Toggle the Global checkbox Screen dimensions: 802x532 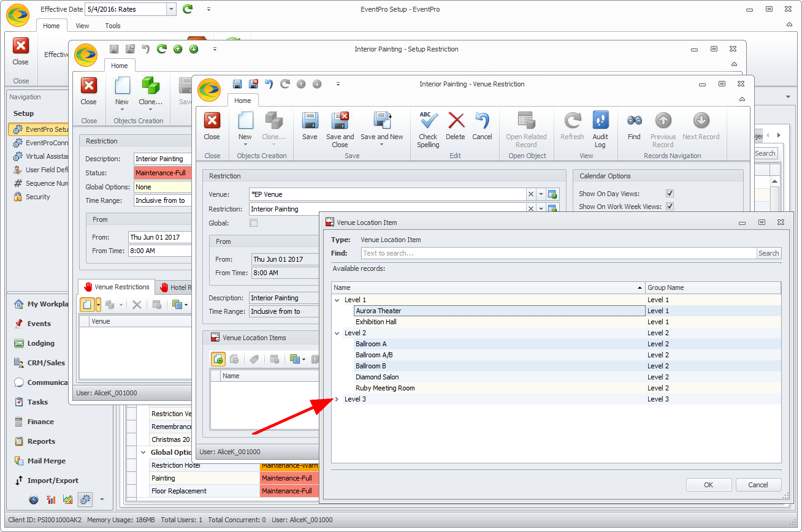point(254,223)
